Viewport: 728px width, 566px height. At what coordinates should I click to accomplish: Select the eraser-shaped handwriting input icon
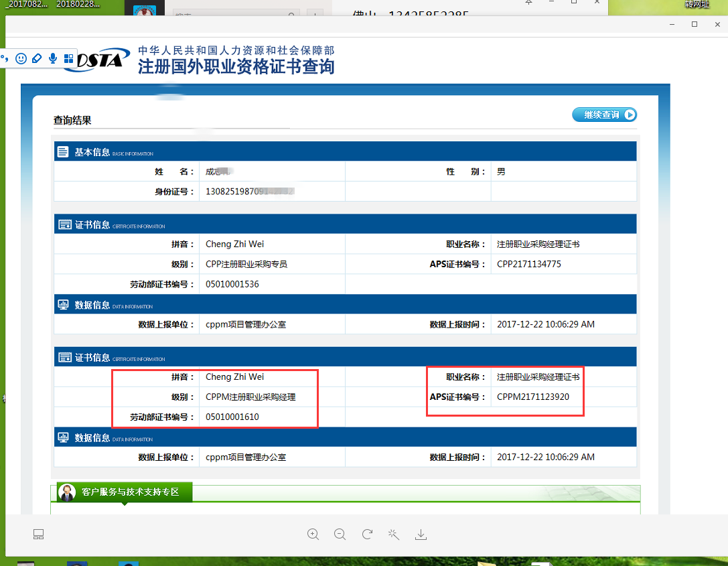(37, 59)
